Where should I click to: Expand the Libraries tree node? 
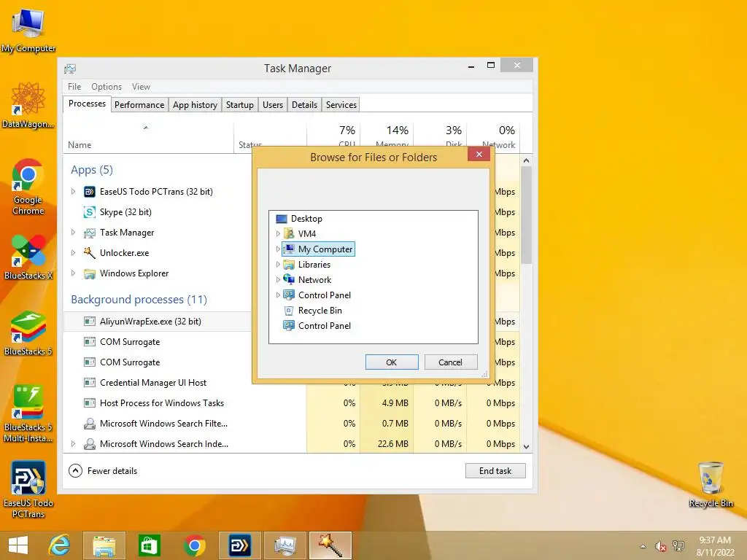click(278, 264)
